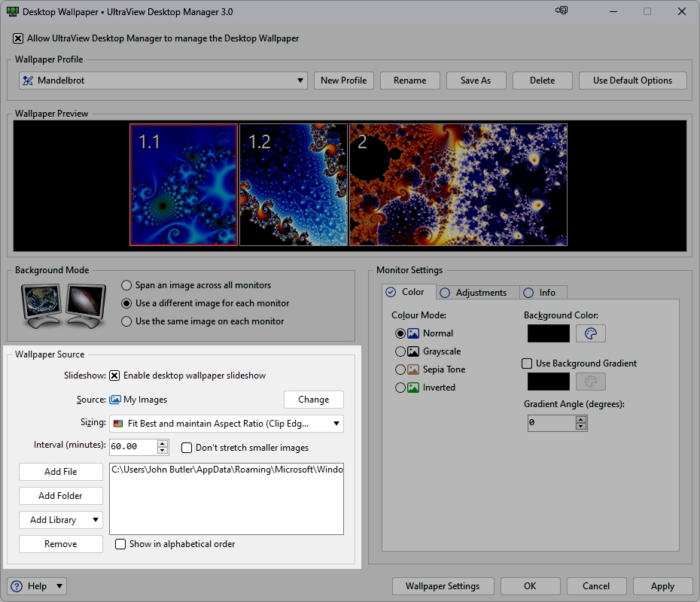
Task: Switch to the Adjustments tab
Action: click(x=473, y=293)
